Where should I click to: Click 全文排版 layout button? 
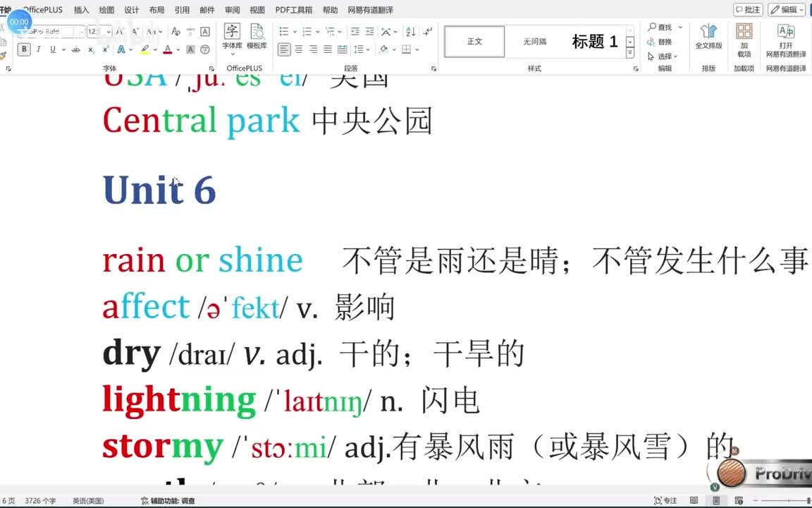tap(708, 37)
